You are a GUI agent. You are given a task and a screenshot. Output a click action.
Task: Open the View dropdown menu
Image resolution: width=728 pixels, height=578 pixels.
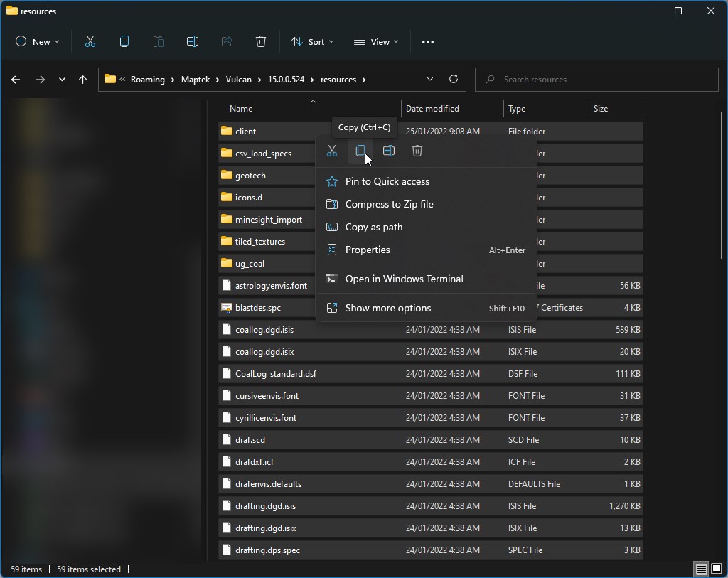[376, 42]
